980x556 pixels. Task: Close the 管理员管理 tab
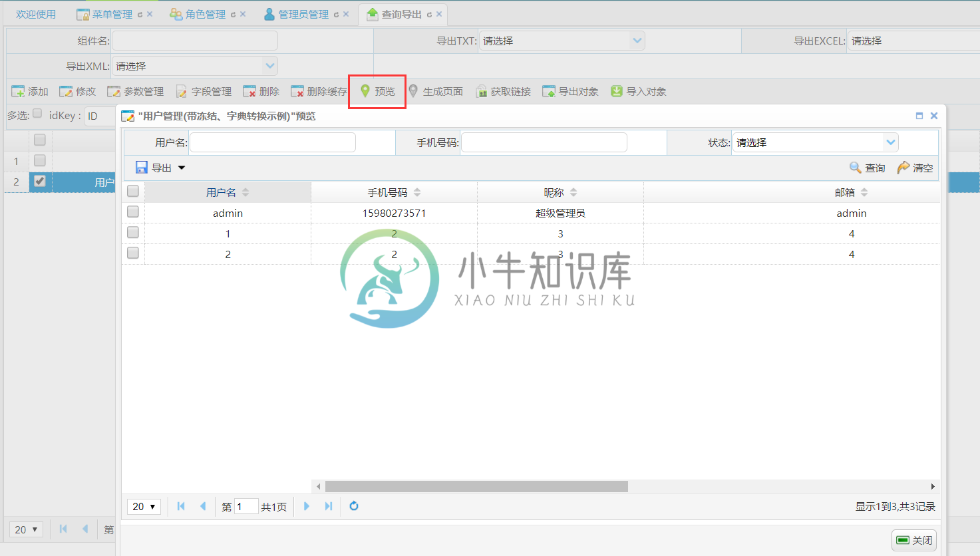coord(346,15)
